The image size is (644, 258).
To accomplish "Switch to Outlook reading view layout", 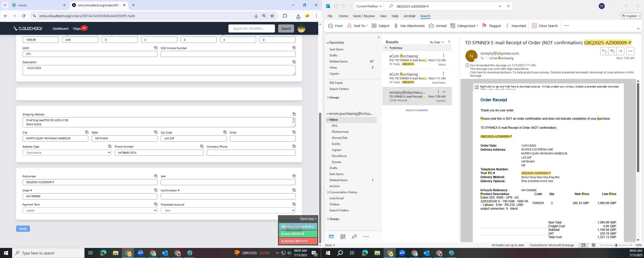I will tap(593, 245).
